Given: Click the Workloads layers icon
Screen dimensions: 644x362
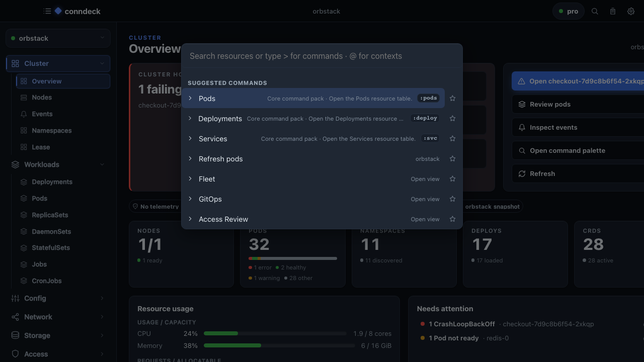Looking at the screenshot, I should 15,164.
